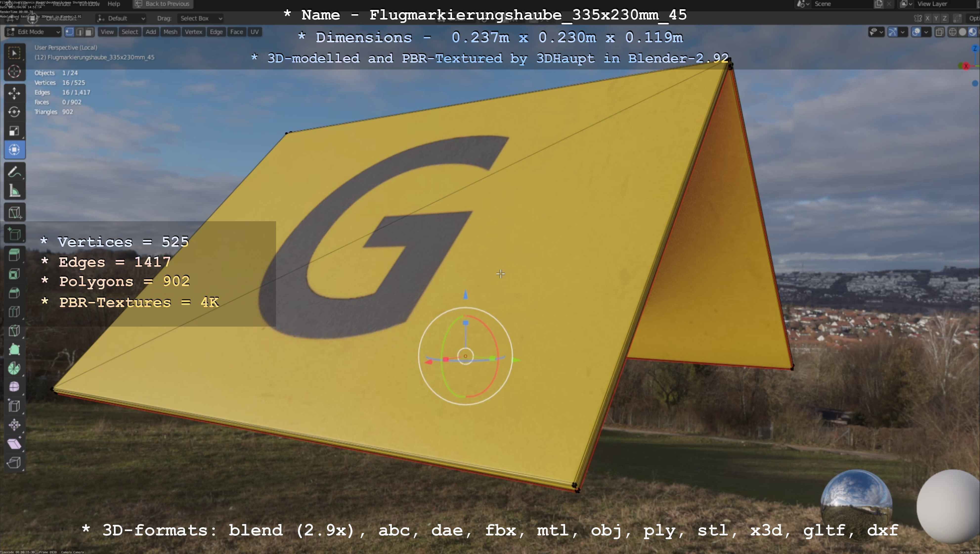980x554 pixels.
Task: Pick the 3D Cursor tool
Action: 14,72
